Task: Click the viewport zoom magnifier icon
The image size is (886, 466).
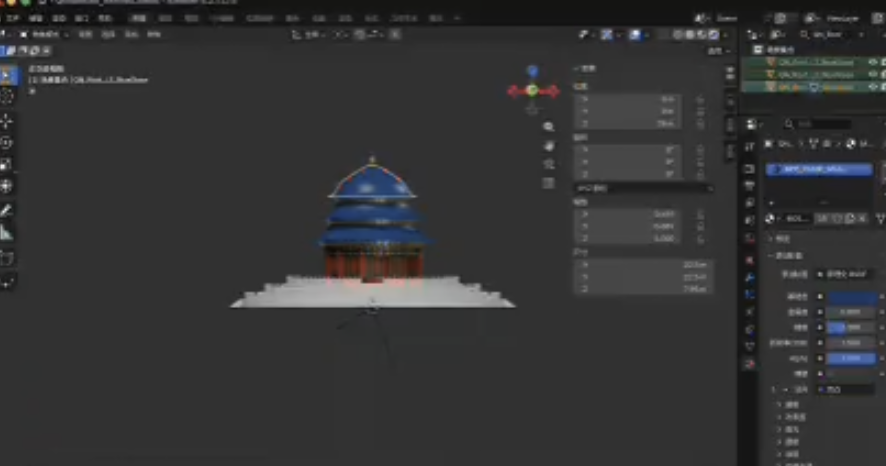Action: (548, 127)
